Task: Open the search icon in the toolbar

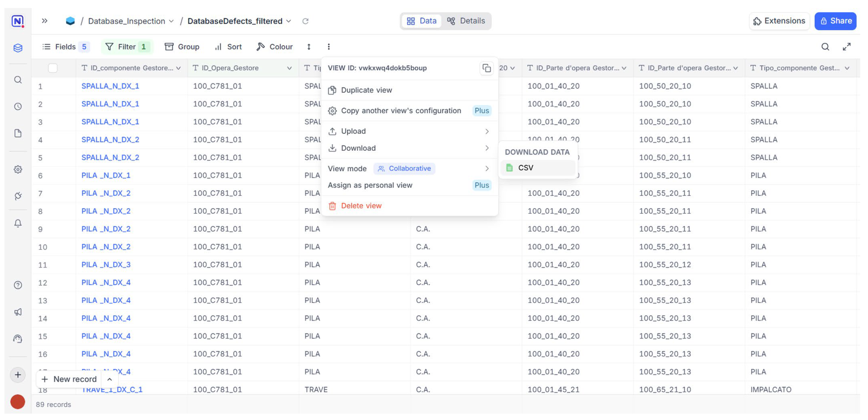Action: (x=825, y=47)
